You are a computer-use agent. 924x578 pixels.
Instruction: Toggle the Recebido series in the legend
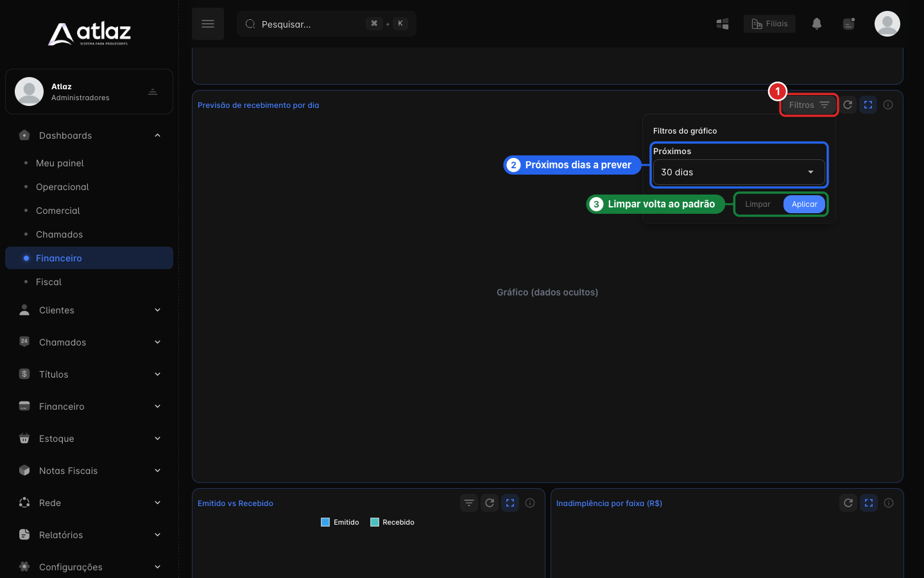point(393,522)
